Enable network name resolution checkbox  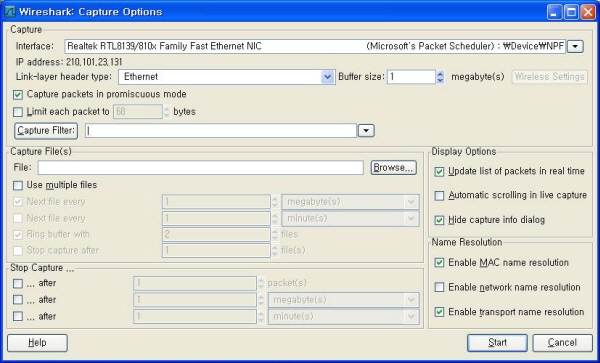click(x=439, y=287)
